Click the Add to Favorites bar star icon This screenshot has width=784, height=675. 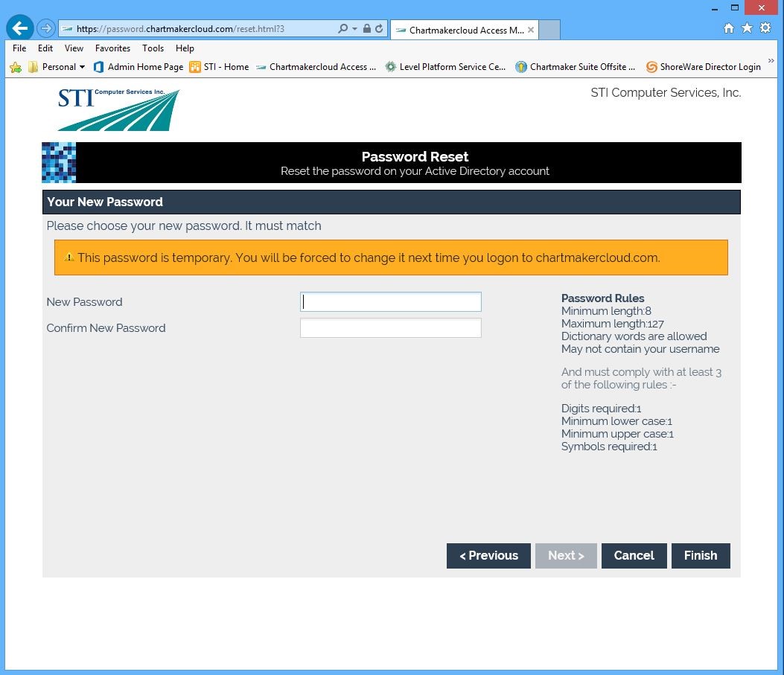[15, 67]
